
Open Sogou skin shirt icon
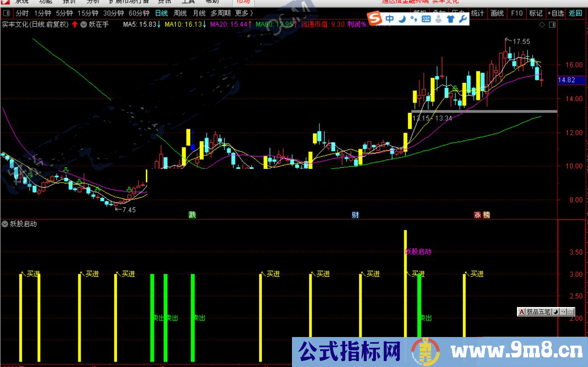(450, 19)
